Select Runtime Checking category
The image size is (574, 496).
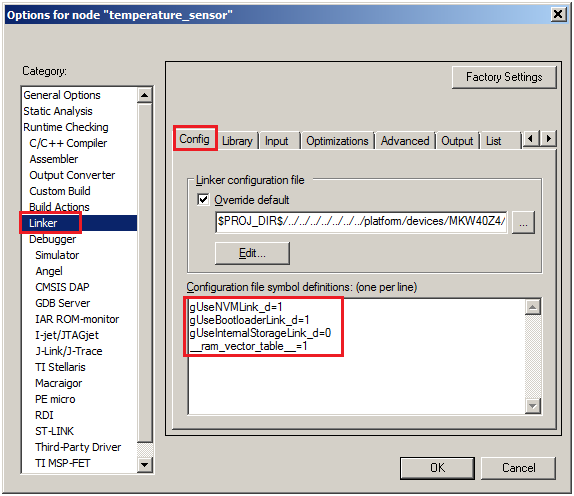click(x=66, y=127)
